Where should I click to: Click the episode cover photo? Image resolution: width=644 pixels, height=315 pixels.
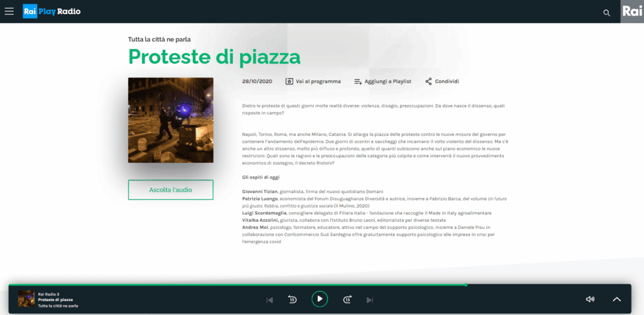point(170,119)
